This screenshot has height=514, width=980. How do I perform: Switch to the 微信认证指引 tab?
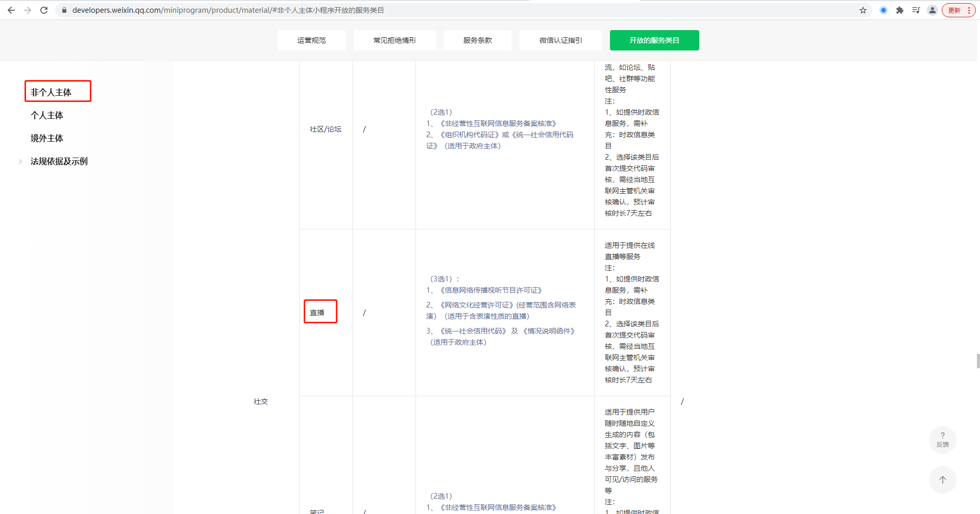(560, 40)
